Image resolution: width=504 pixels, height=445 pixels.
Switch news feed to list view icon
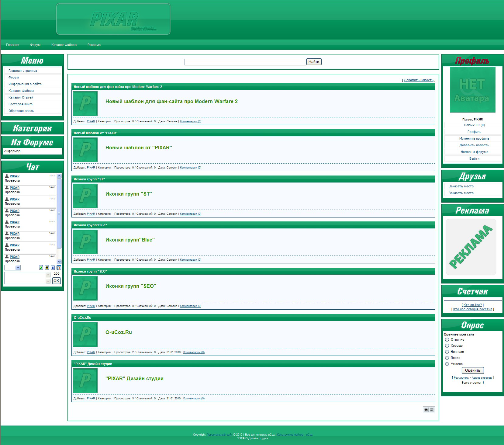432,409
